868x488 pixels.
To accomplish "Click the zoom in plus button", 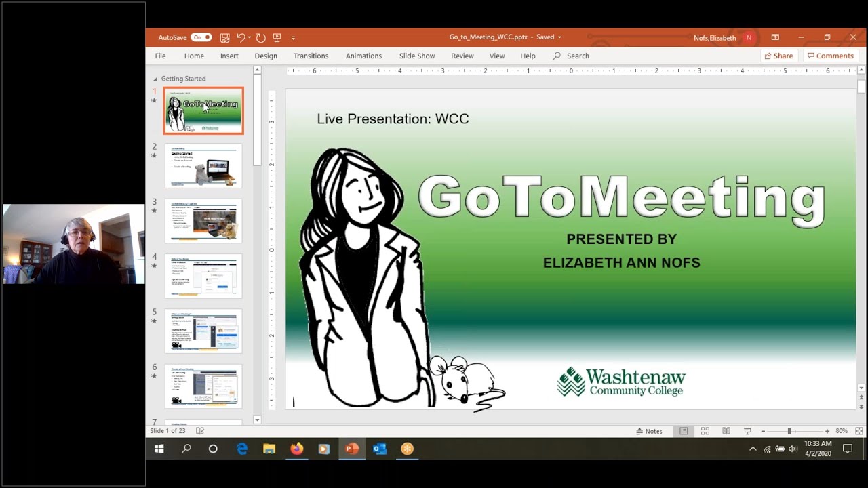I will point(827,431).
